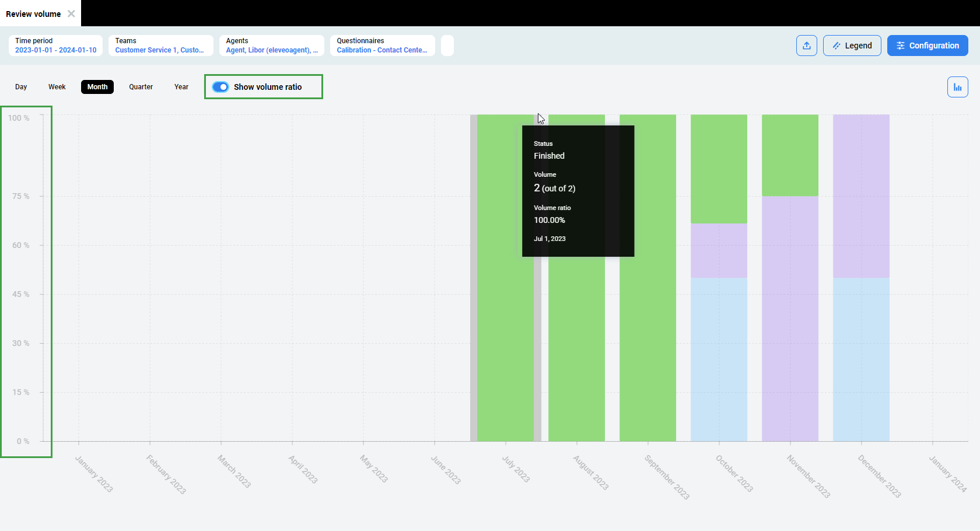The height and width of the screenshot is (531, 980).
Task: Switch to Year granularity
Action: (x=181, y=87)
